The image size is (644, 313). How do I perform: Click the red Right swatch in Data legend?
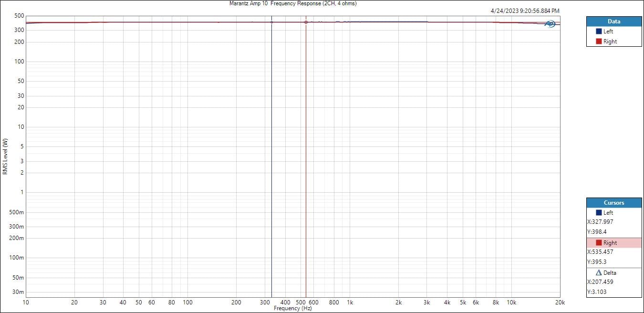click(599, 42)
